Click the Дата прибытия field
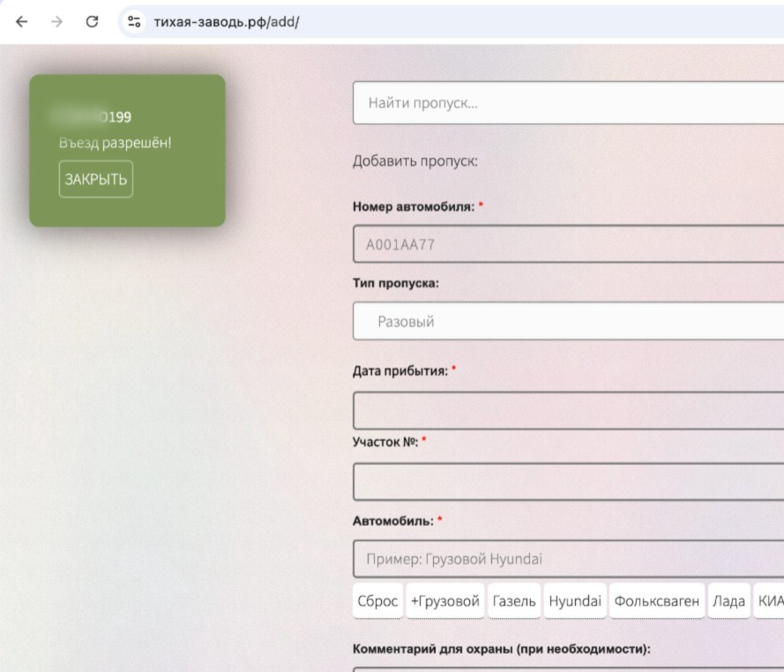 coord(568,410)
